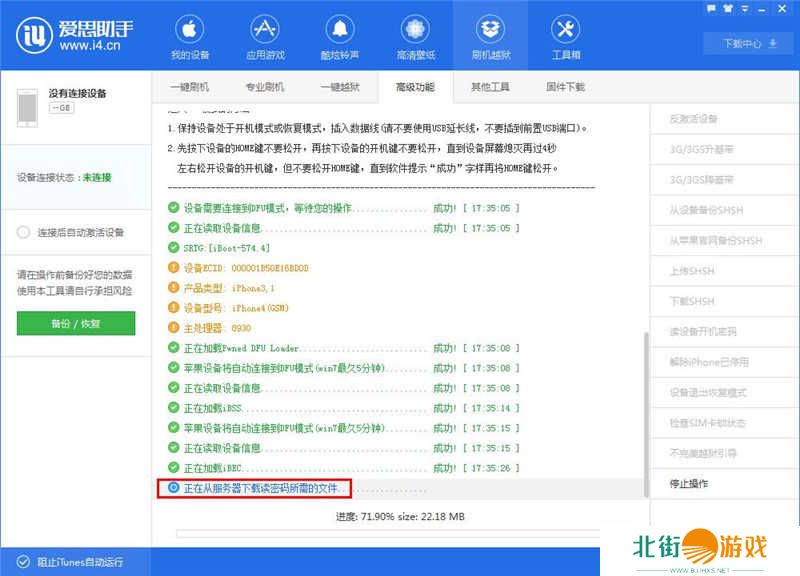Open the 工具箱 toolbox icon
The width and height of the screenshot is (800, 576).
click(x=566, y=36)
